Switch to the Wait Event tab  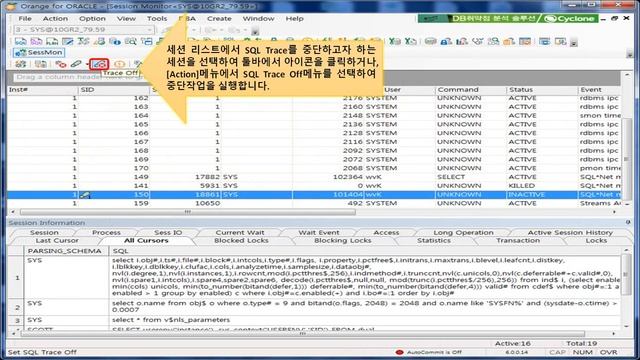tap(319, 232)
